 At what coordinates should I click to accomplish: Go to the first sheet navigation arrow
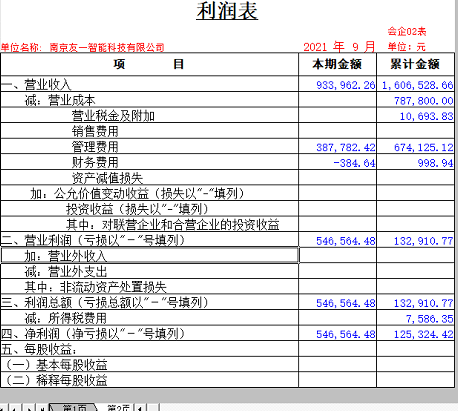[x=3, y=408]
